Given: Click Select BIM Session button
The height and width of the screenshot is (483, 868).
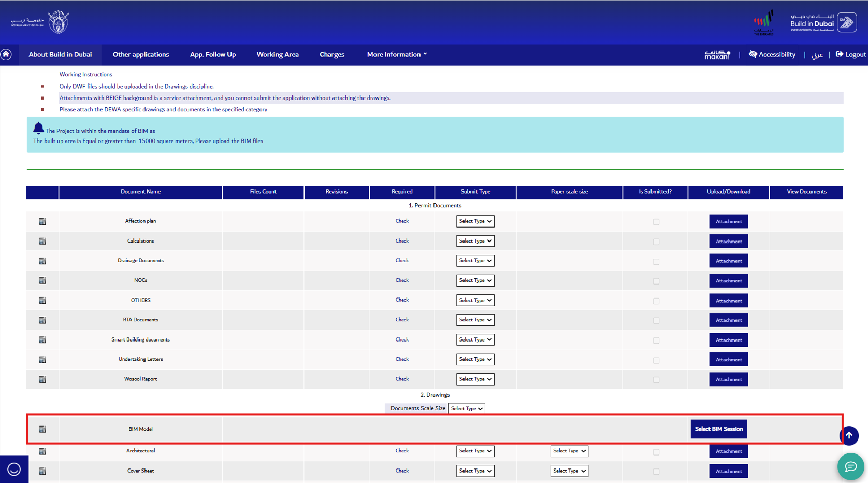Looking at the screenshot, I should pyautogui.click(x=719, y=429).
